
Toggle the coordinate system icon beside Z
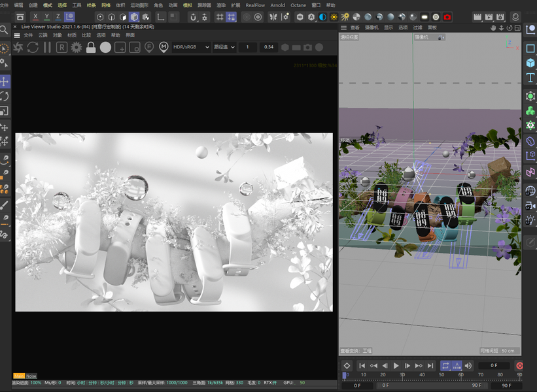pos(69,17)
